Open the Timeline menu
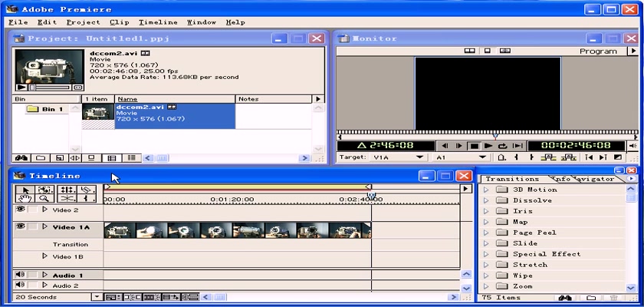The height and width of the screenshot is (307, 644). (x=158, y=22)
